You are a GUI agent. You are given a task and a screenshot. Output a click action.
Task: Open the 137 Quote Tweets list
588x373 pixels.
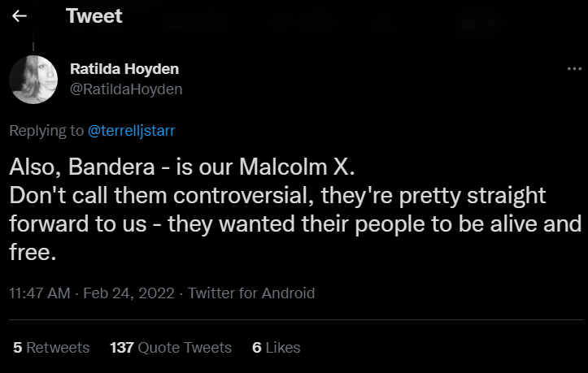171,347
